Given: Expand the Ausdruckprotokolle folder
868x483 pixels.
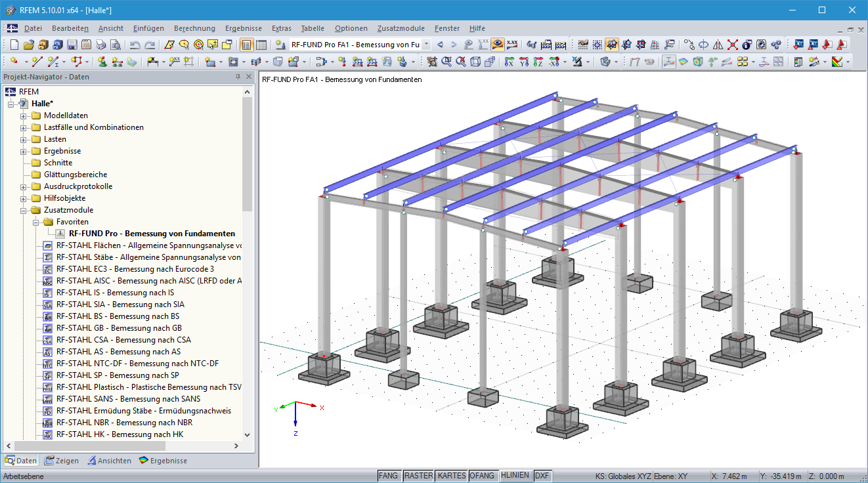Looking at the screenshot, I should 24,186.
